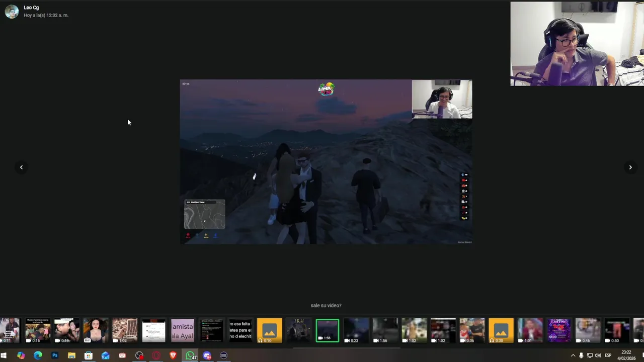The height and width of the screenshot is (362, 644).
Task: Open Leo Cg's profile picture
Action: (12, 11)
